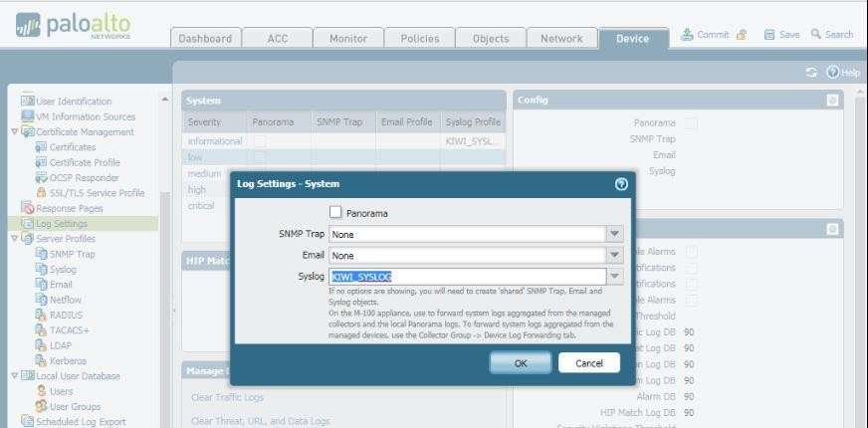Click the Save icon in the top toolbar
This screenshot has height=428, width=868.
[769, 35]
